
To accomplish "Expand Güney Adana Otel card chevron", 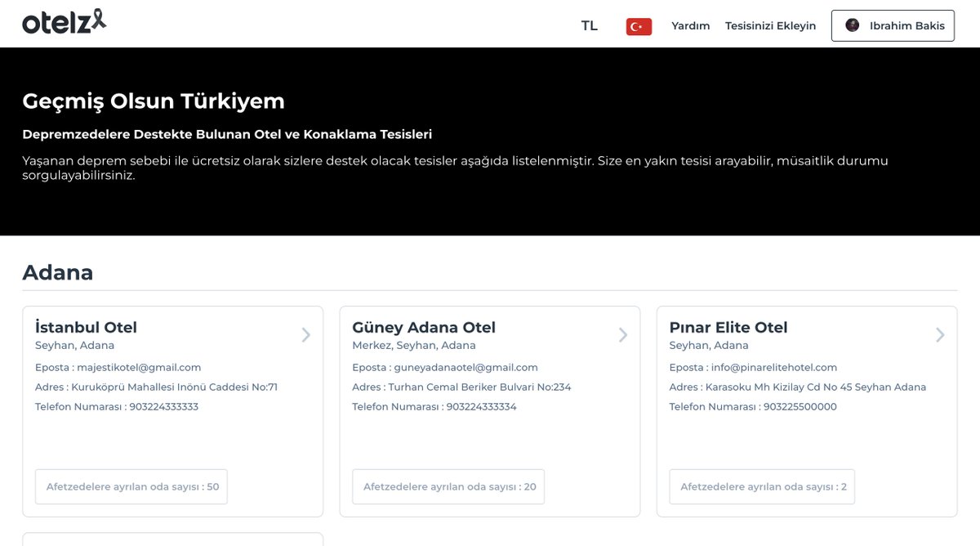I will click(623, 334).
